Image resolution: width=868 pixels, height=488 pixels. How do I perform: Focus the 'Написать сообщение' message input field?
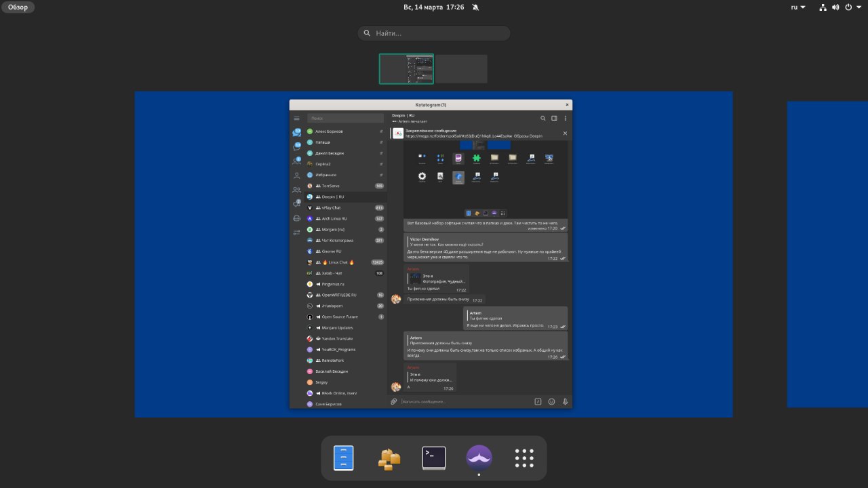point(465,401)
